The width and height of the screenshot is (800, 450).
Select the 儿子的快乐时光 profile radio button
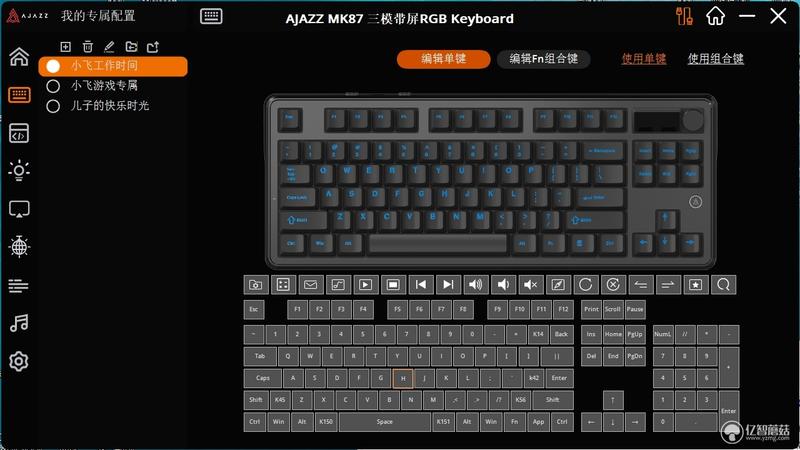(x=53, y=106)
